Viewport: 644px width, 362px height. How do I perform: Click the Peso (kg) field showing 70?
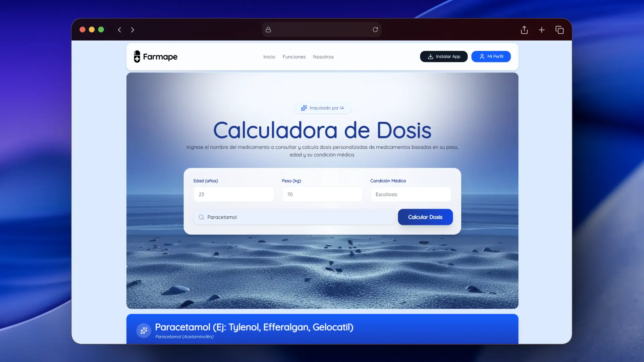(x=322, y=194)
